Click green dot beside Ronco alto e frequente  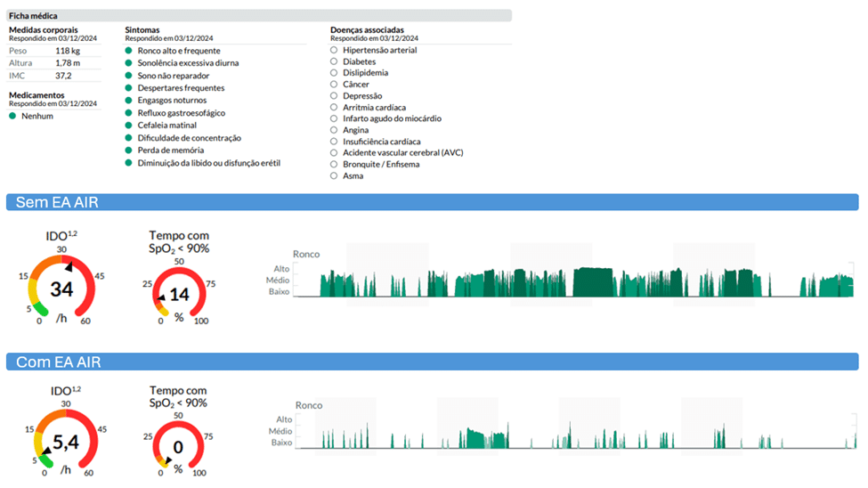pos(129,51)
